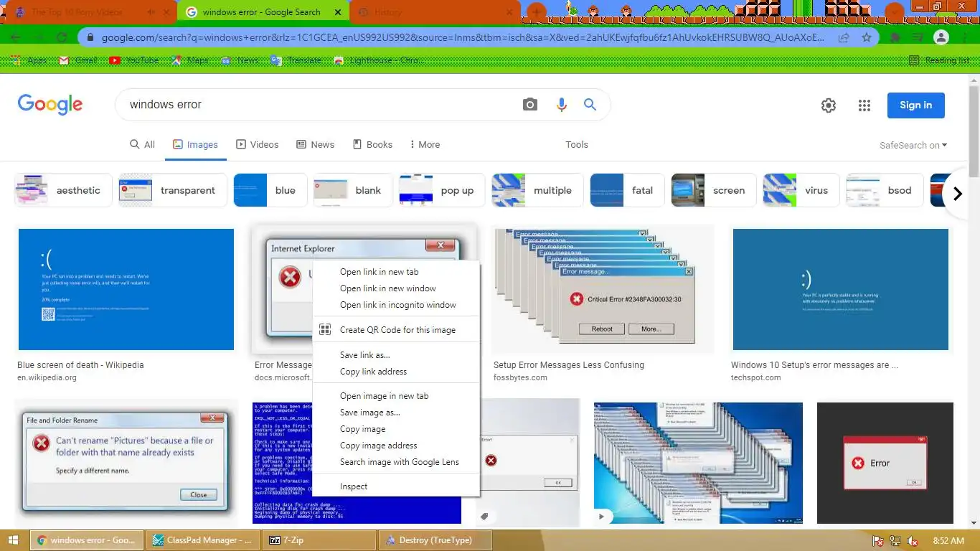Open the Tools filter options

point(577,144)
